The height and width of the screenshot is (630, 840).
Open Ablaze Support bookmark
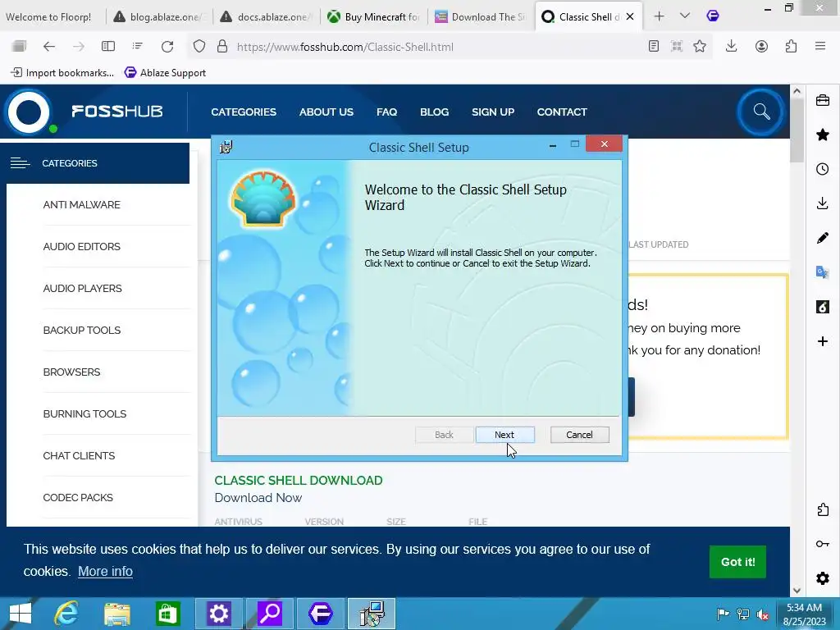[166, 72]
